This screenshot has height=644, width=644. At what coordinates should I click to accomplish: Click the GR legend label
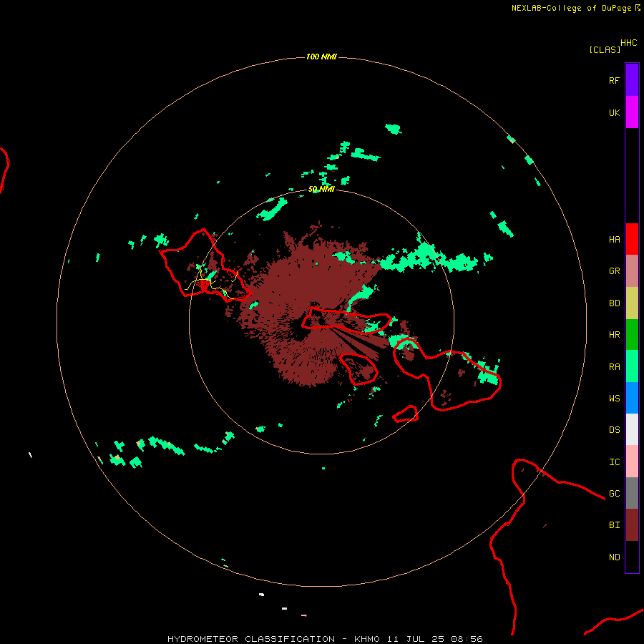[614, 271]
